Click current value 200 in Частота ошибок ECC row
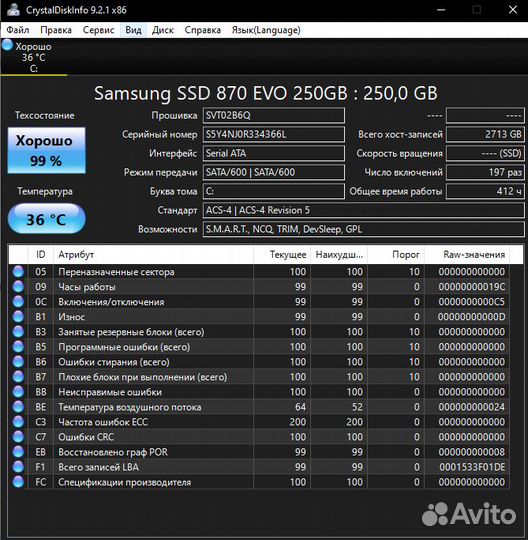The image size is (528, 540). pos(298,422)
